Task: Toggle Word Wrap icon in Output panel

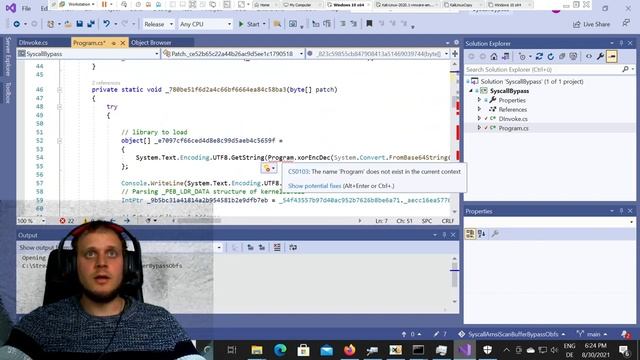Action: click(x=293, y=247)
